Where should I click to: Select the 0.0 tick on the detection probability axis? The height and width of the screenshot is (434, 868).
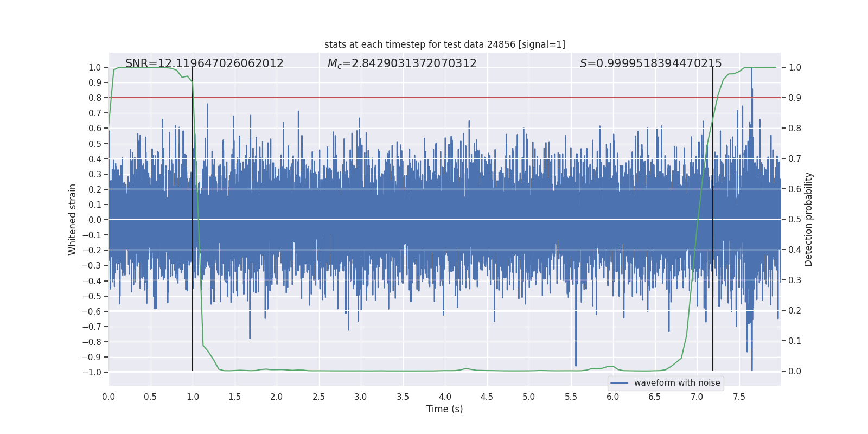(795, 372)
